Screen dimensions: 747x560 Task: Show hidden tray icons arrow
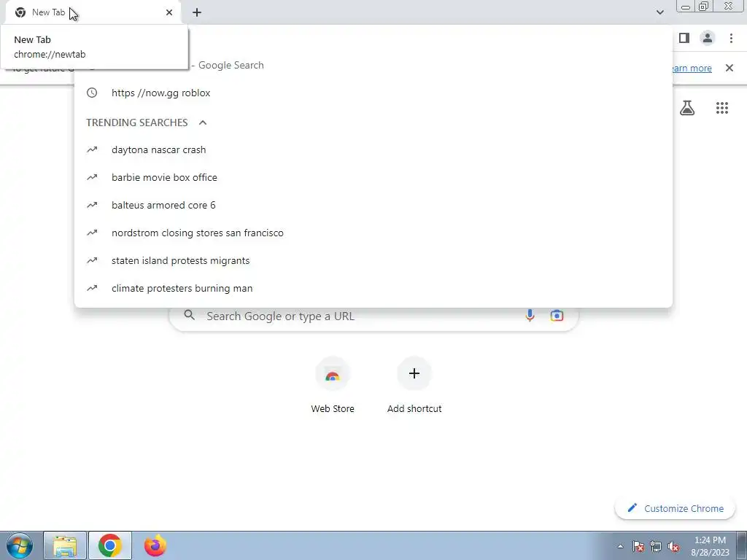(x=620, y=546)
